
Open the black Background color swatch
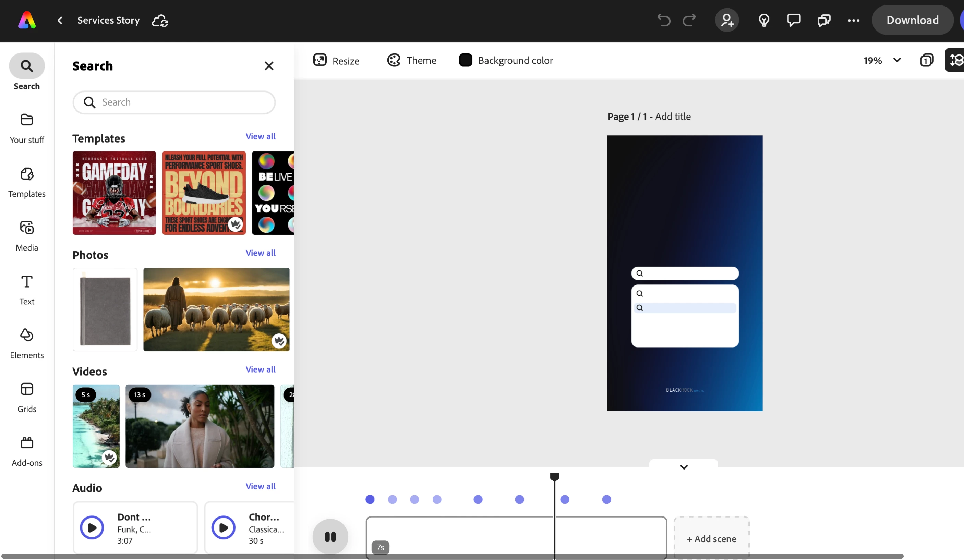pyautogui.click(x=466, y=60)
